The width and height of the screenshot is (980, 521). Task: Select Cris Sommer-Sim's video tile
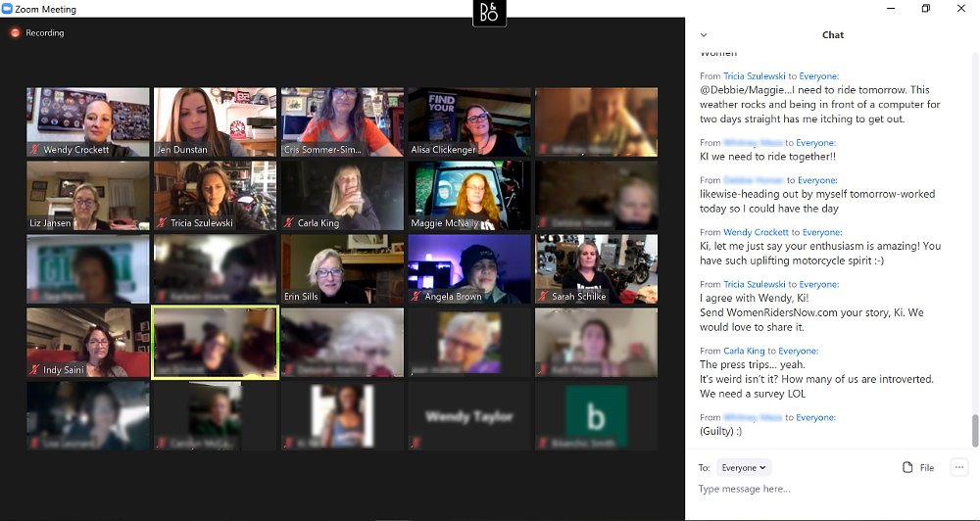(x=342, y=121)
